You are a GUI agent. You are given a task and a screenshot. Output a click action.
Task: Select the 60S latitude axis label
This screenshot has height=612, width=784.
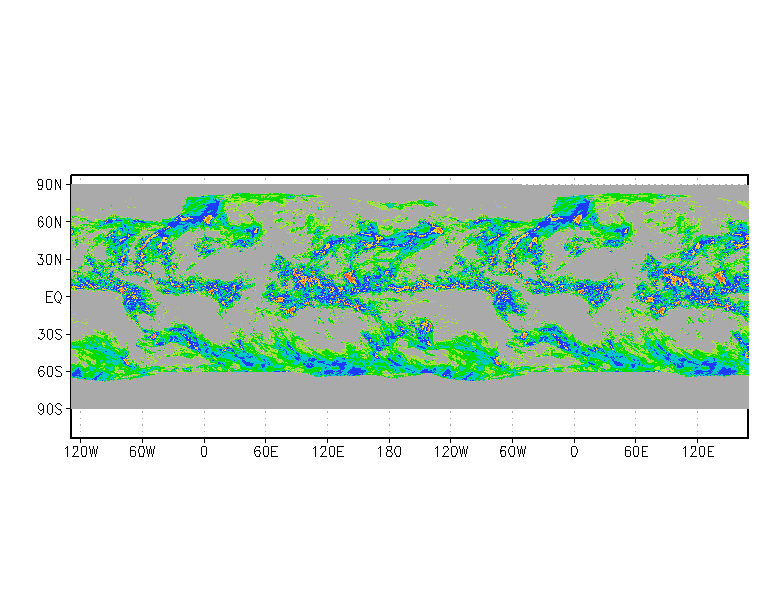(50, 372)
